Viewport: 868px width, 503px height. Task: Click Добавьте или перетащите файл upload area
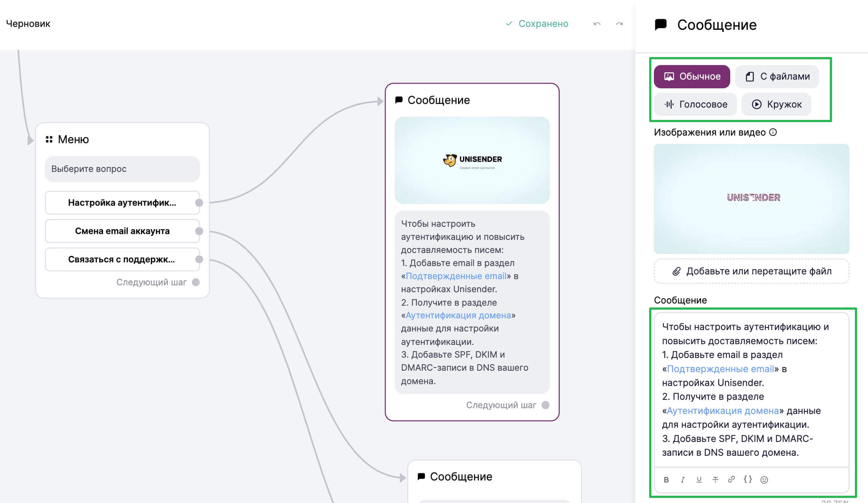[x=751, y=271]
